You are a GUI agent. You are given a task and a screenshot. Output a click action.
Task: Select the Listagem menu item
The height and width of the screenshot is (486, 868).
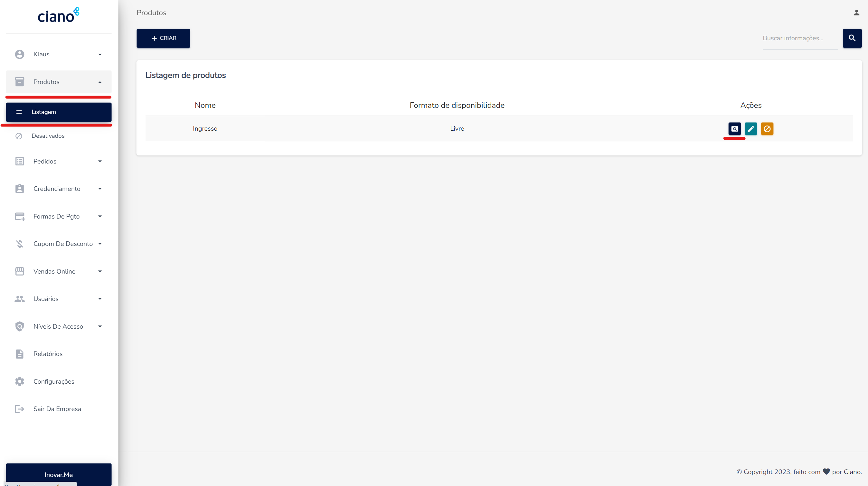(59, 112)
